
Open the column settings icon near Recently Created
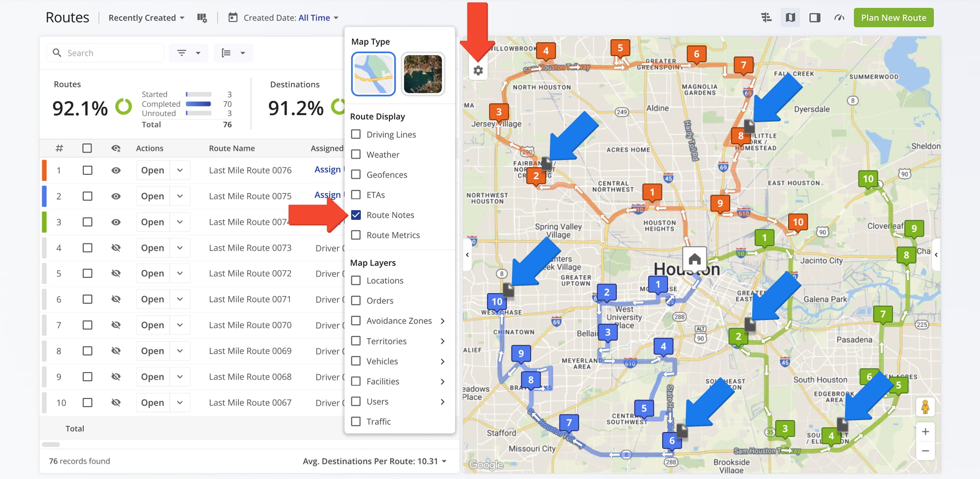(202, 18)
